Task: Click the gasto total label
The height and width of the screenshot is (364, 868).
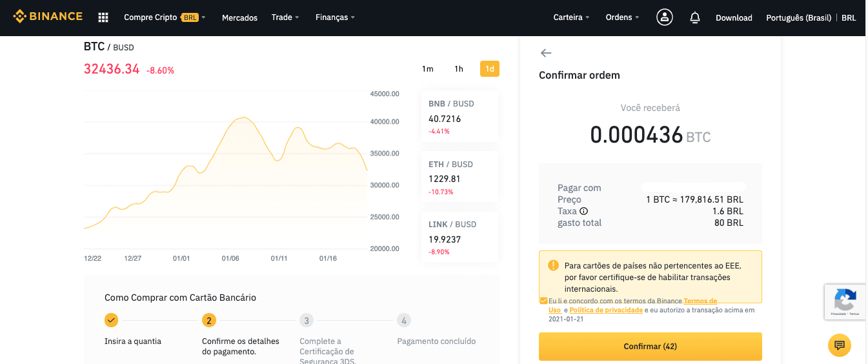Action: (580, 223)
